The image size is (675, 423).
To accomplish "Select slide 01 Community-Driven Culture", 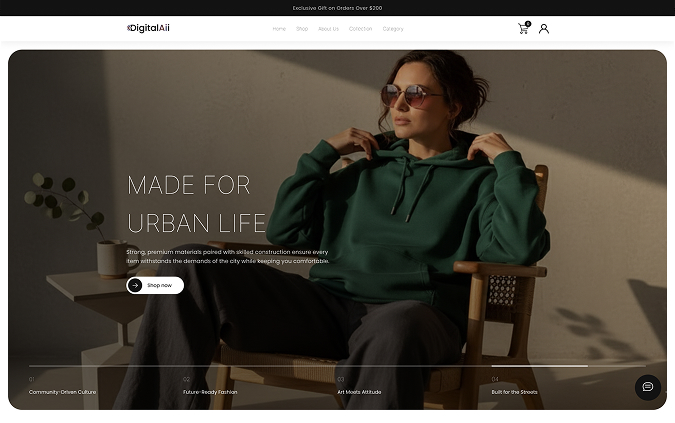I will pos(62,386).
